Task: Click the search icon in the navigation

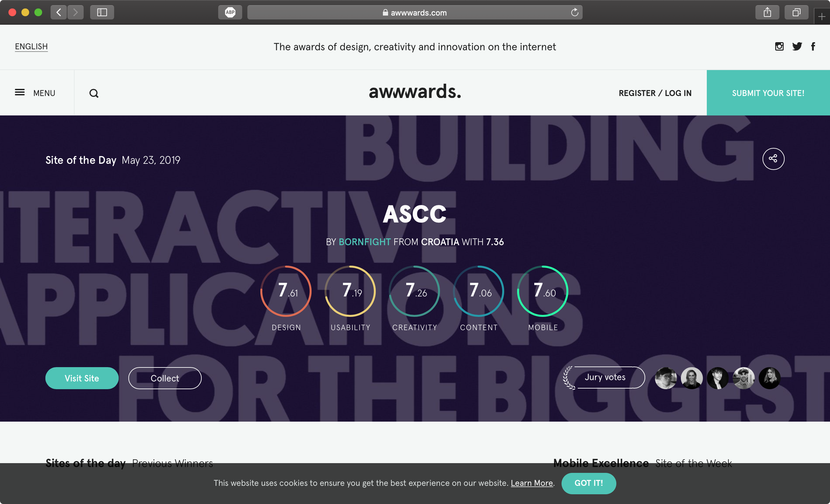Action: pos(94,93)
